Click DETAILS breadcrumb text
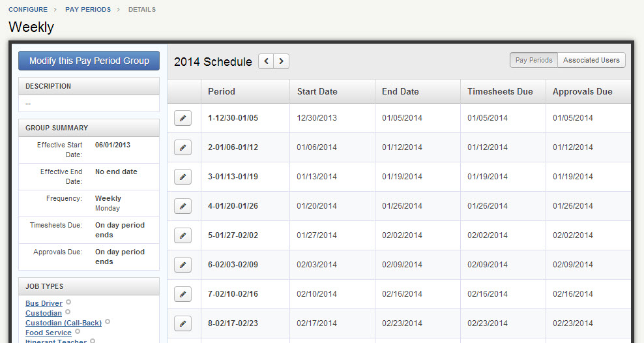The width and height of the screenshot is (644, 343). pyautogui.click(x=142, y=9)
